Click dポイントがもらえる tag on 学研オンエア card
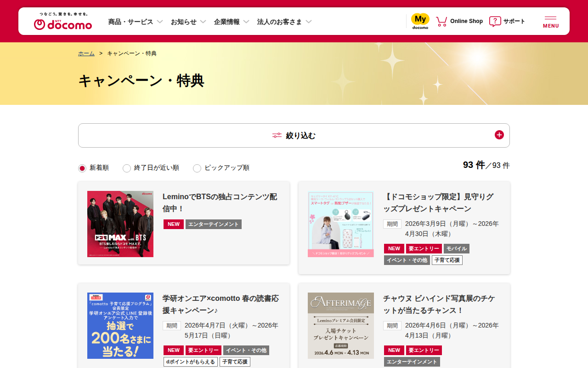588x368 pixels. click(x=191, y=362)
